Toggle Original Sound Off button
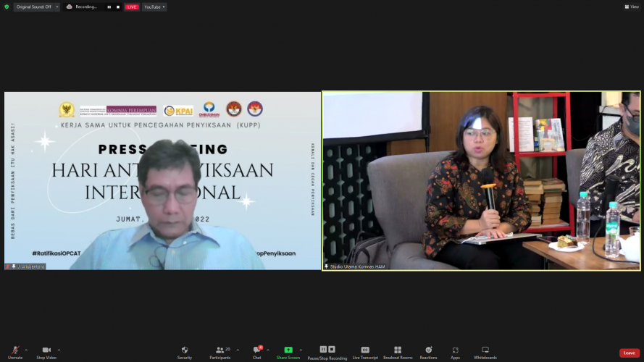This screenshot has width=644, height=362. coord(34,7)
